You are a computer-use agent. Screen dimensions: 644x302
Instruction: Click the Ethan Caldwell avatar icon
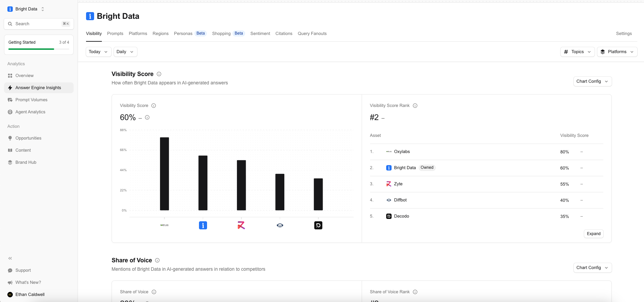click(x=10, y=295)
